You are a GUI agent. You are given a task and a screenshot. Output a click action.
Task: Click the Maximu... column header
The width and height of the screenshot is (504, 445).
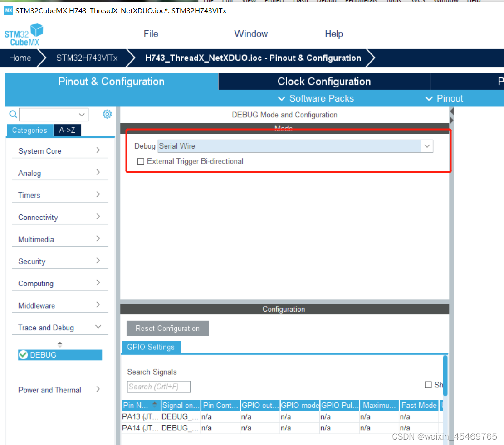point(379,406)
